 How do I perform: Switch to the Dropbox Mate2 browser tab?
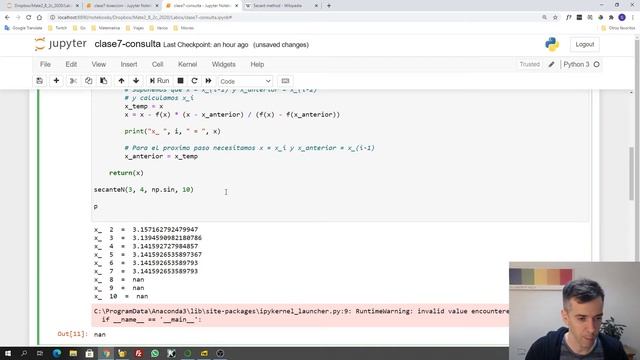point(42,6)
